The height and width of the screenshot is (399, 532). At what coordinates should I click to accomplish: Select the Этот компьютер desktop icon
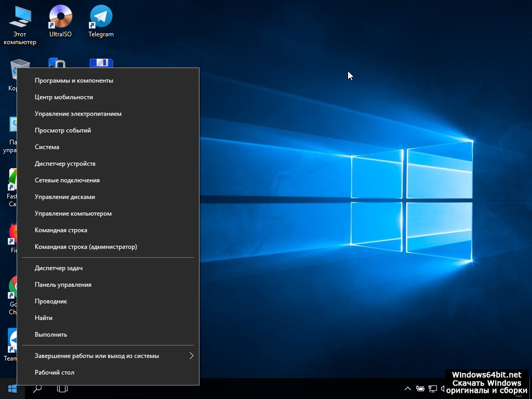point(20,23)
